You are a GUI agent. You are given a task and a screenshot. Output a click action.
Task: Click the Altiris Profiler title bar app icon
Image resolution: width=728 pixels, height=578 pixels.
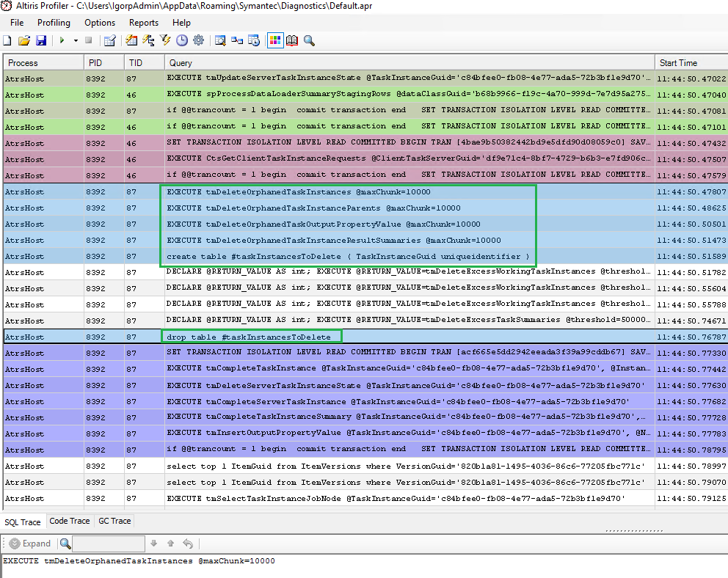tap(7, 6)
